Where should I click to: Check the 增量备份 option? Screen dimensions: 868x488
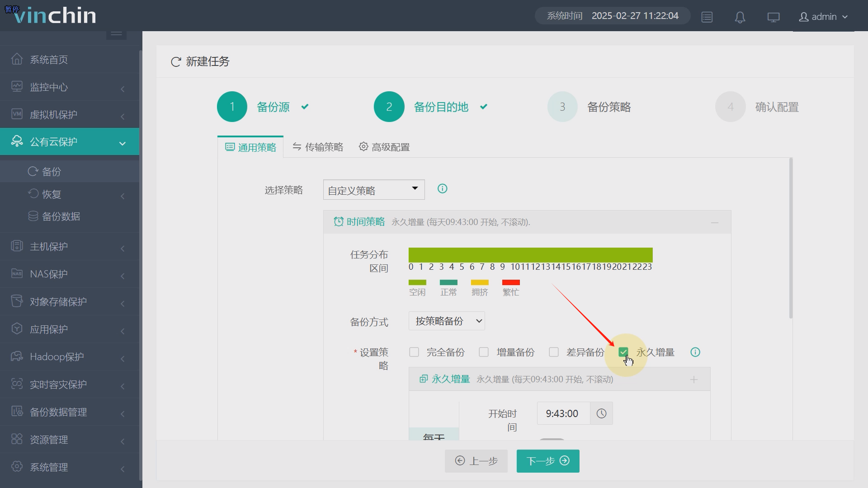484,352
